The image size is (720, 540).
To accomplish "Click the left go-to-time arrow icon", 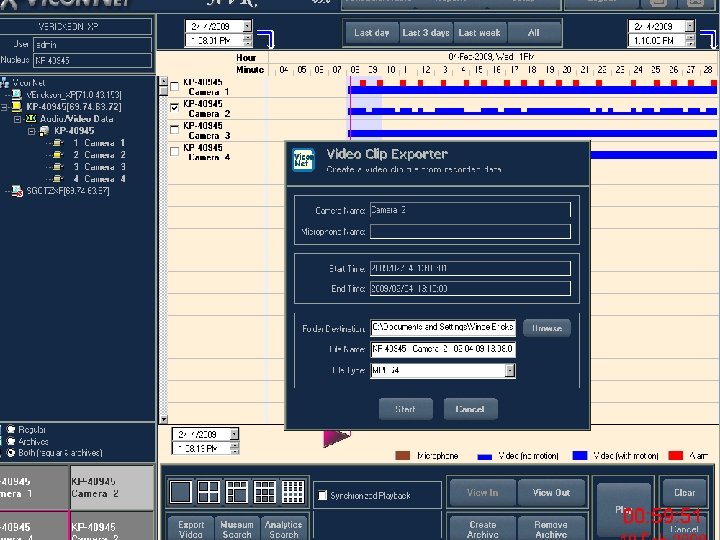I will click(266, 39).
